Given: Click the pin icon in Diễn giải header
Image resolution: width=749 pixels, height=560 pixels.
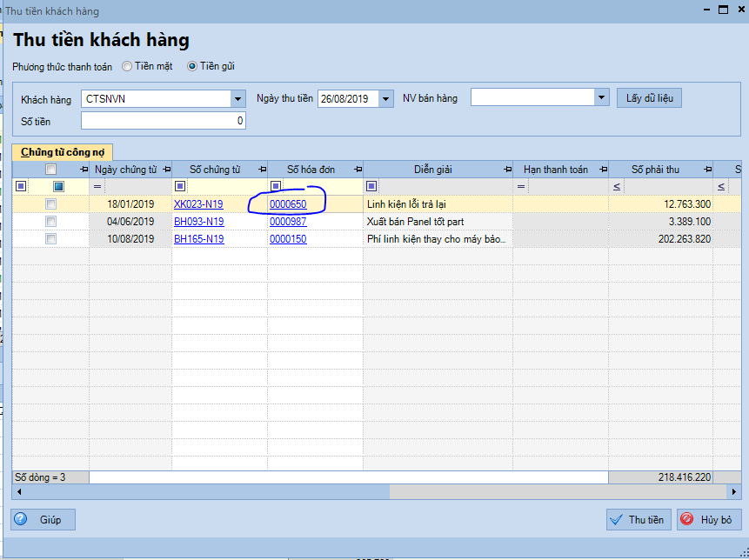Looking at the screenshot, I should pos(504,170).
